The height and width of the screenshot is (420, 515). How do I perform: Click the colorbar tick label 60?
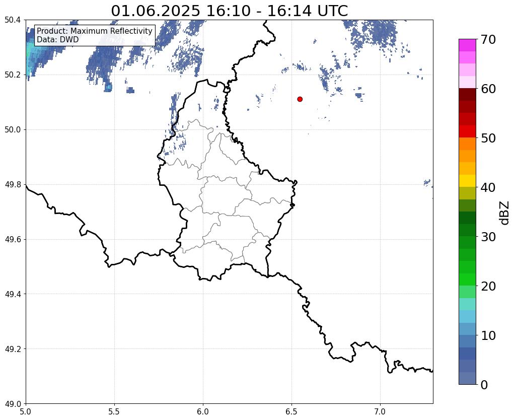488,89
